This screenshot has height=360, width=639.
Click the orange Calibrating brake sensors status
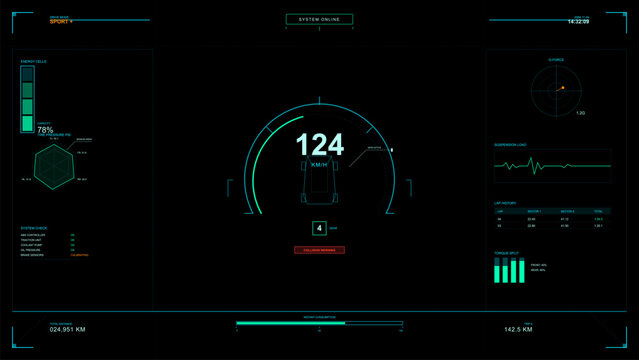pos(79,255)
